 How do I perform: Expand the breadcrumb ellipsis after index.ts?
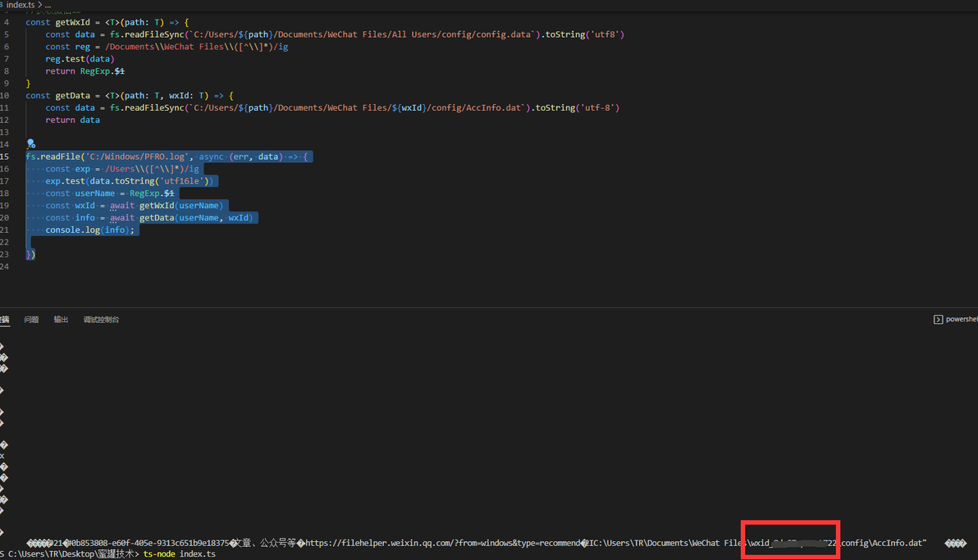(x=48, y=5)
